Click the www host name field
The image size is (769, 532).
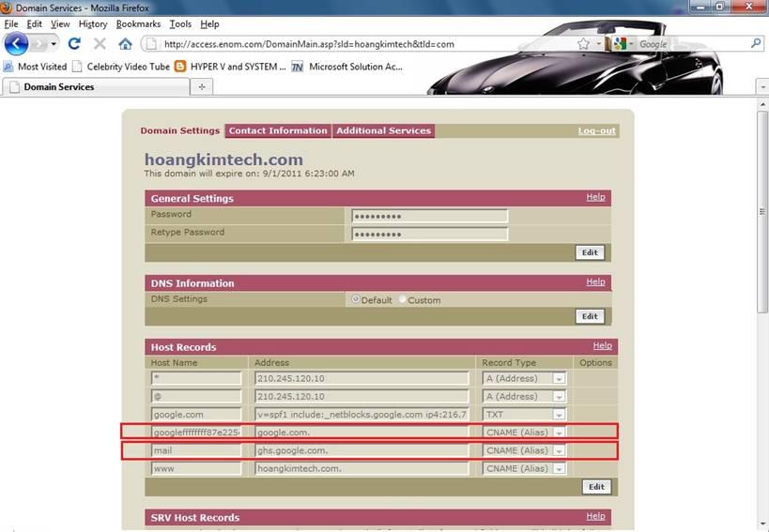pyautogui.click(x=196, y=469)
